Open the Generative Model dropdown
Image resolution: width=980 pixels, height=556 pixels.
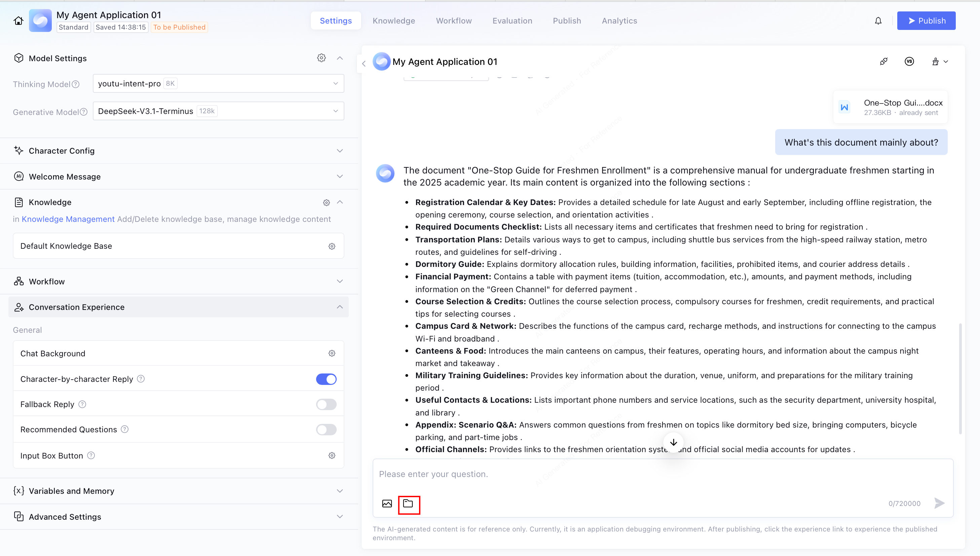coord(218,111)
